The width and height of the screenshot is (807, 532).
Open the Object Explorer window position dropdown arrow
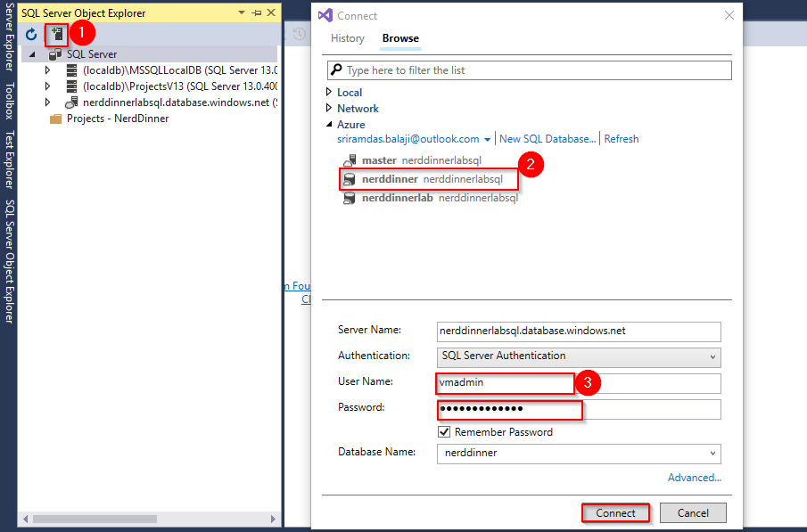point(242,12)
